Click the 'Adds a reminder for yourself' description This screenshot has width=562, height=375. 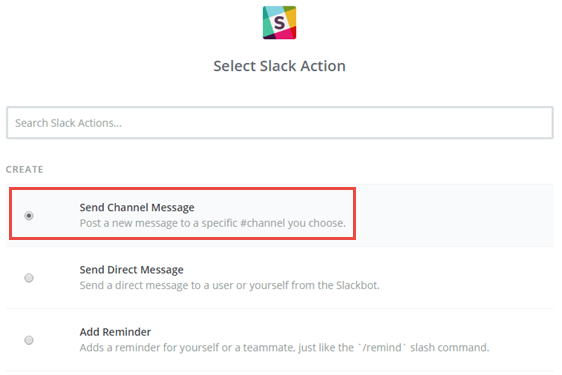point(284,347)
